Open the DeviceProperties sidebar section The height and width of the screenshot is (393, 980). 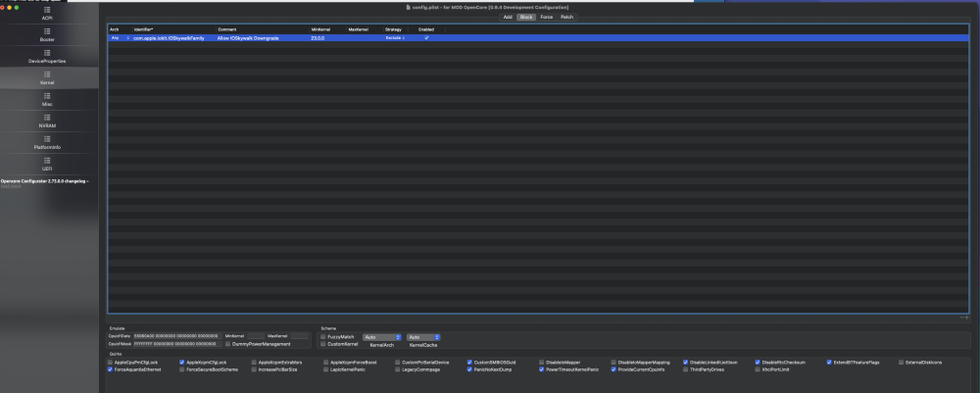pyautogui.click(x=47, y=56)
